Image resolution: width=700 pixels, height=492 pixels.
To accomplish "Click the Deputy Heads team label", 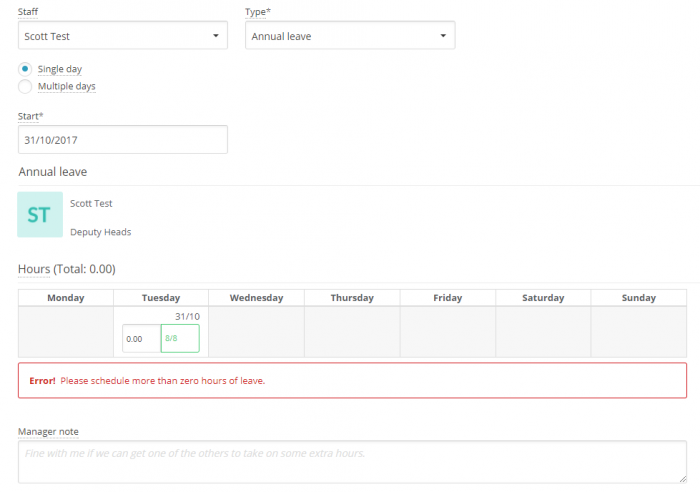I will point(100,232).
